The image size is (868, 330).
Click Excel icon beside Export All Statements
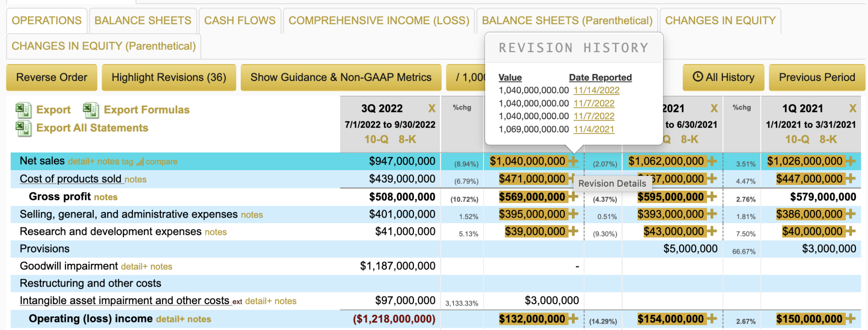(x=23, y=128)
